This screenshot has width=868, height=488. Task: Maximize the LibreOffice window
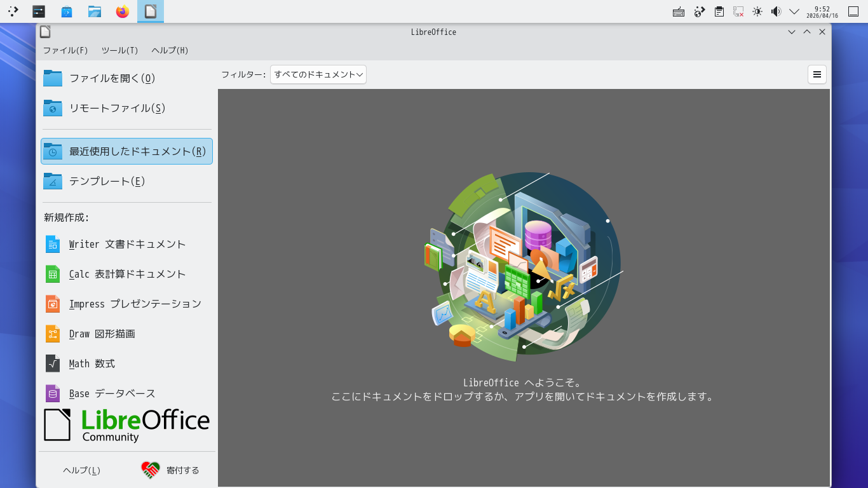(x=807, y=32)
